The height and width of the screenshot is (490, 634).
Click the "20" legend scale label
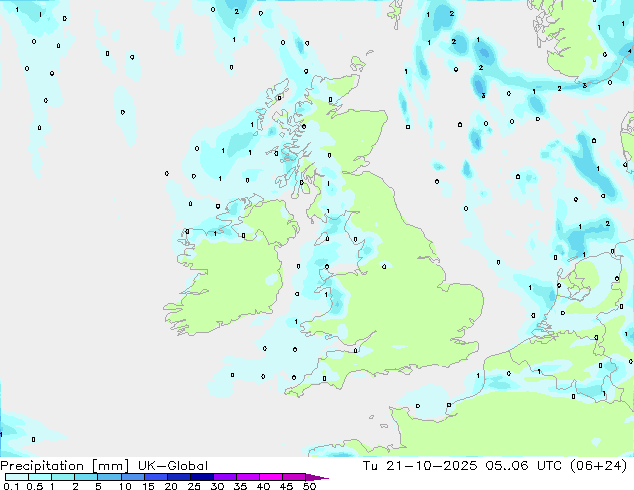click(171, 486)
